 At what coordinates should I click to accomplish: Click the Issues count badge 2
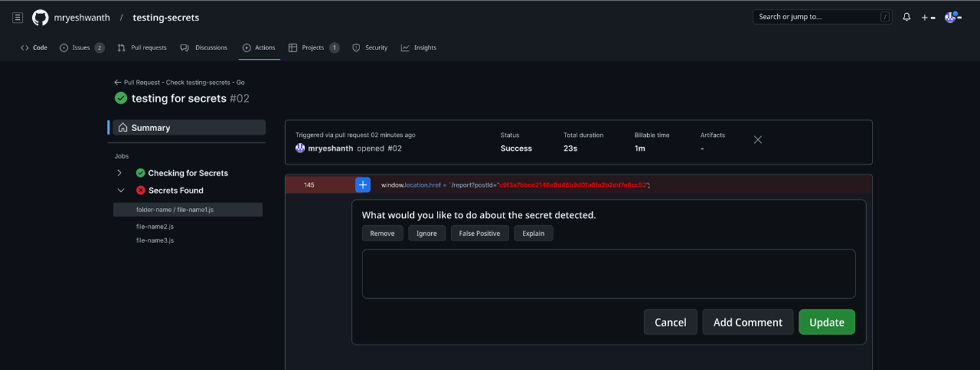(99, 48)
